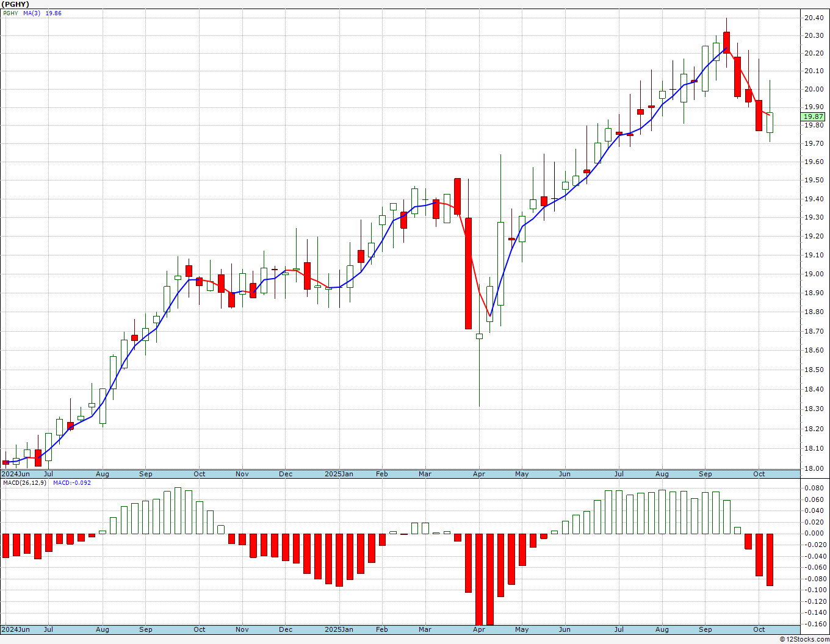Click the 0.080 MACD axis label

pyautogui.click(x=814, y=488)
